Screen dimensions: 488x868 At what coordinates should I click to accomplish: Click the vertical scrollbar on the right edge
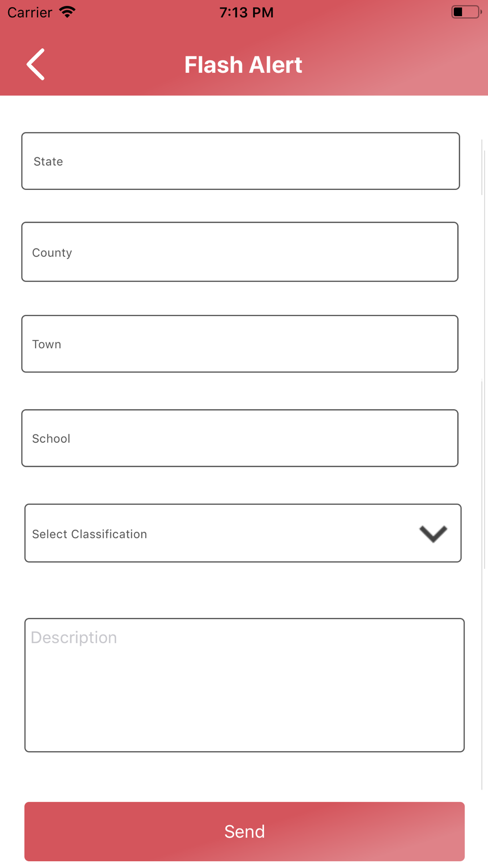(483, 464)
